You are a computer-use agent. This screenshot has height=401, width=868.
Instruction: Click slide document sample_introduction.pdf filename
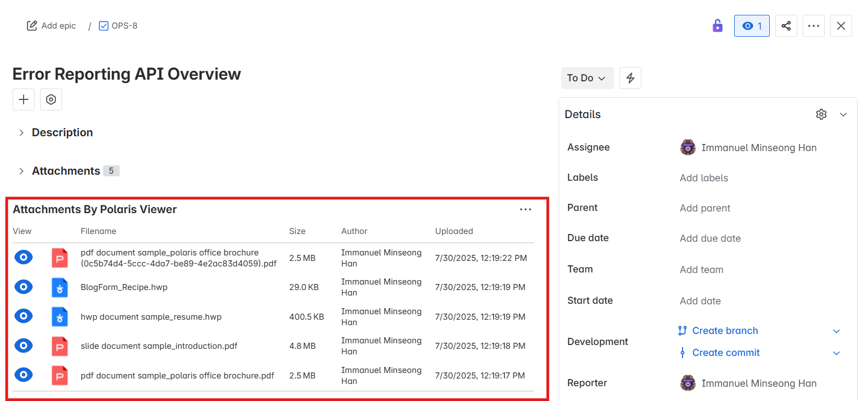tap(159, 346)
